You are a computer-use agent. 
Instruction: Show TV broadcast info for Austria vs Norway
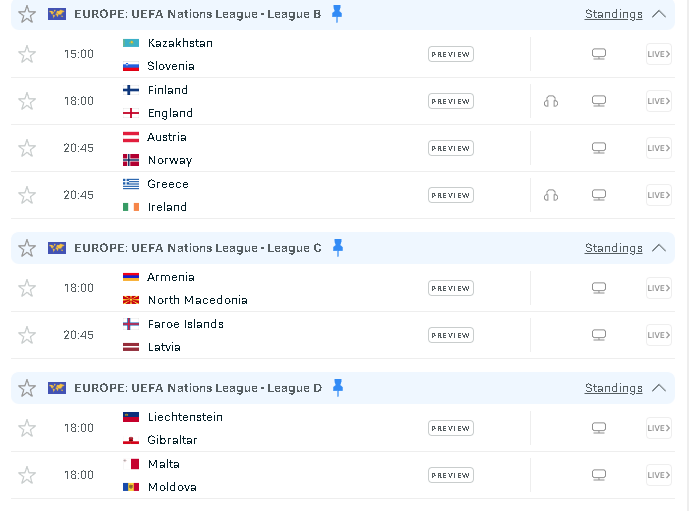(x=598, y=148)
